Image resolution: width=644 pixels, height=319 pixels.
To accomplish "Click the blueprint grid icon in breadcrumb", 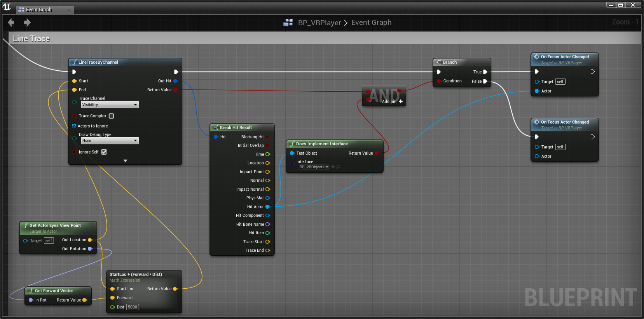I will point(288,23).
